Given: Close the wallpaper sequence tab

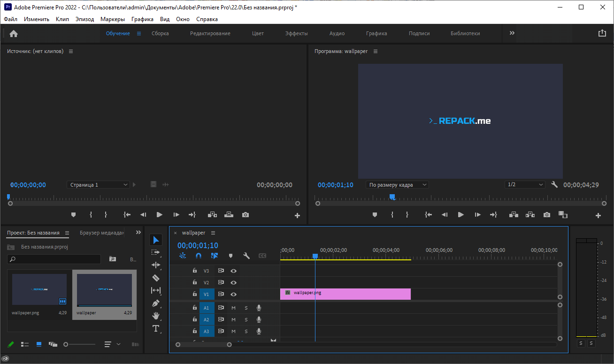Looking at the screenshot, I should (x=176, y=233).
